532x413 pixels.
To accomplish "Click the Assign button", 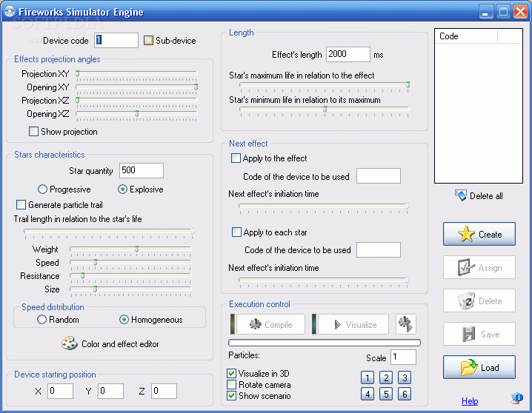I will coord(479,267).
